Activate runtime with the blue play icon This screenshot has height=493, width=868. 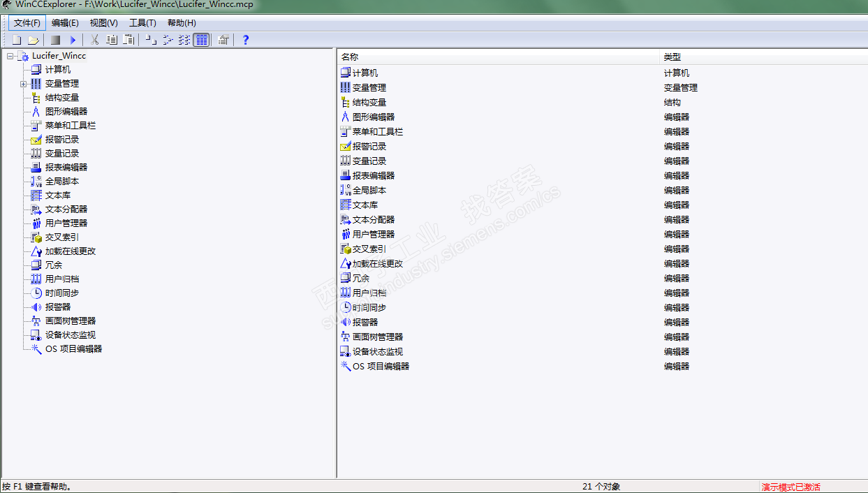73,40
